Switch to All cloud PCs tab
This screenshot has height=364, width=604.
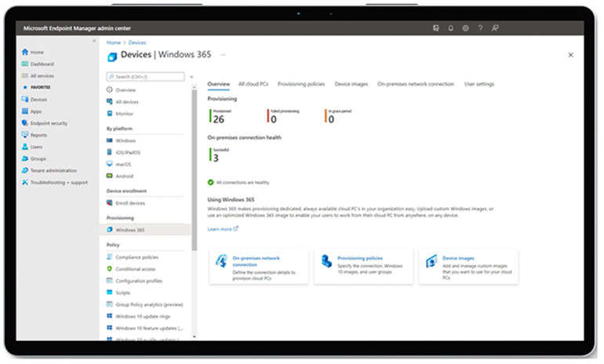click(253, 84)
